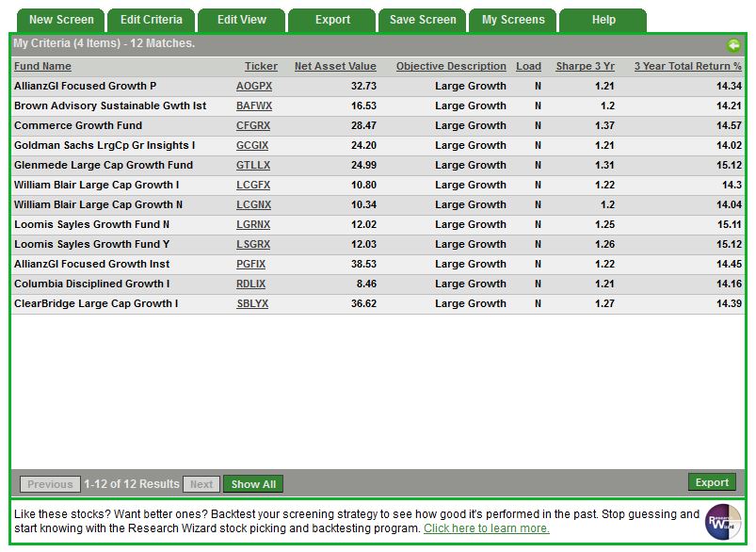Click the 32.73 net asset value
756x552 pixels.
[x=363, y=86]
